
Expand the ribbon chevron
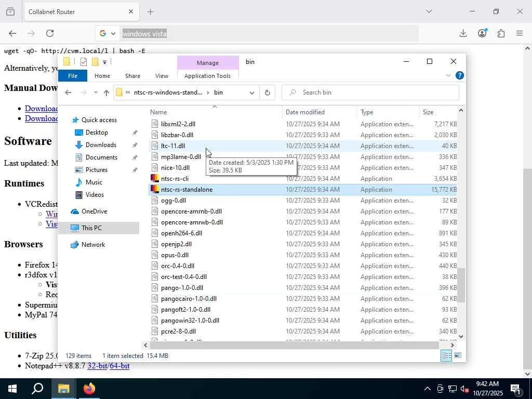[x=448, y=75]
